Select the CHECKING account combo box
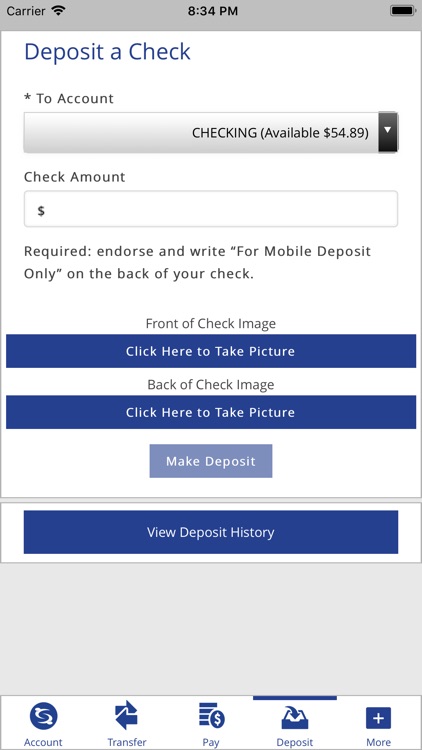 [x=211, y=132]
